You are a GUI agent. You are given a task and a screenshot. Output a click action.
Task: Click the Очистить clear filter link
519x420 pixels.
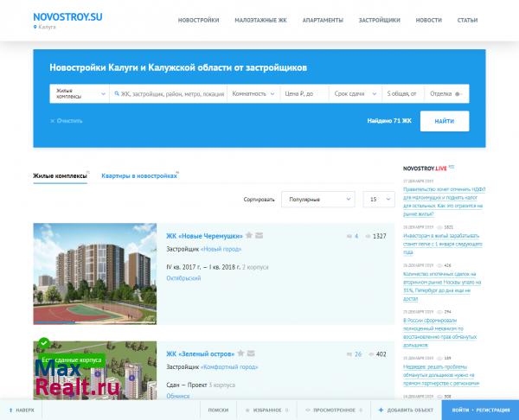(x=67, y=121)
